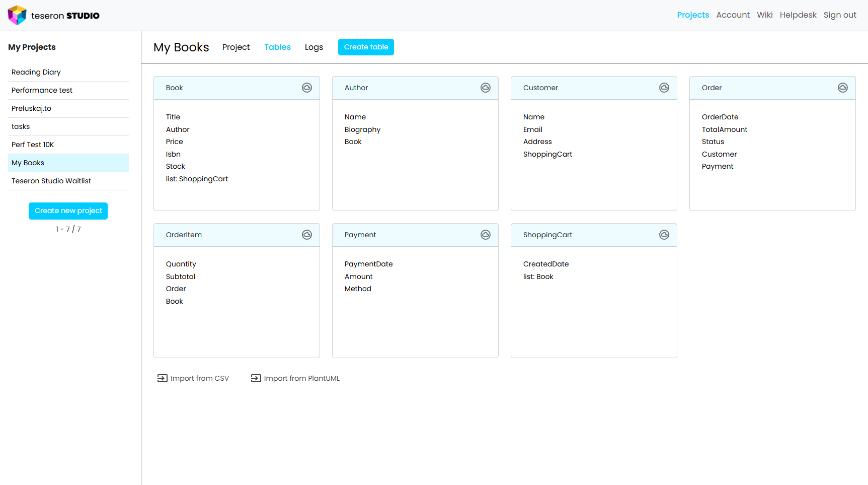Open the Book table card icon
Viewport: 868px width, 485px height.
coord(307,88)
